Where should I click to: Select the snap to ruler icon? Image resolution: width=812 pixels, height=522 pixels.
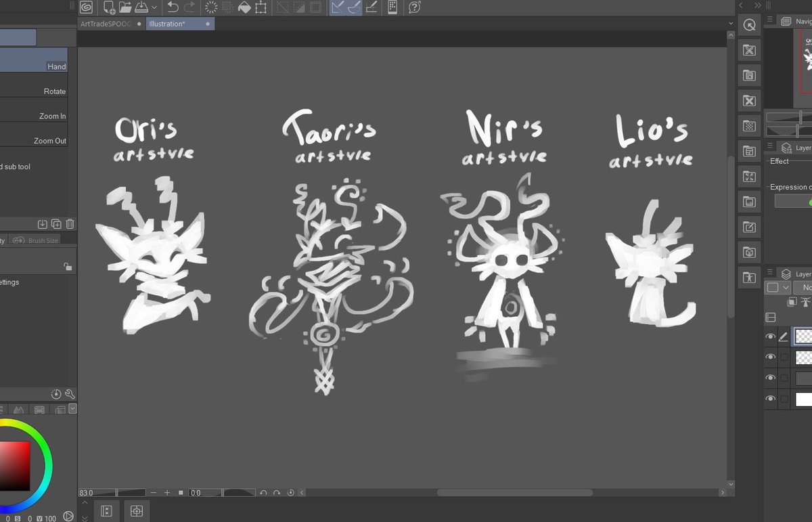click(x=339, y=9)
